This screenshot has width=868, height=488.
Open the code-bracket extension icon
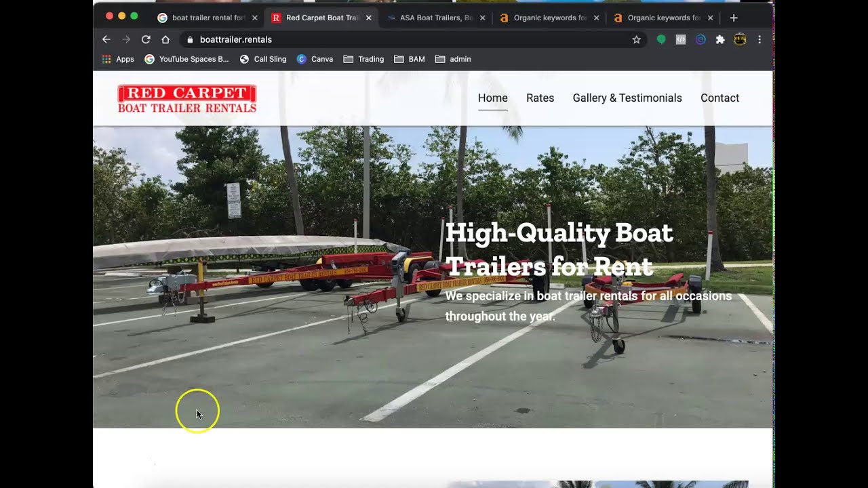(x=681, y=39)
